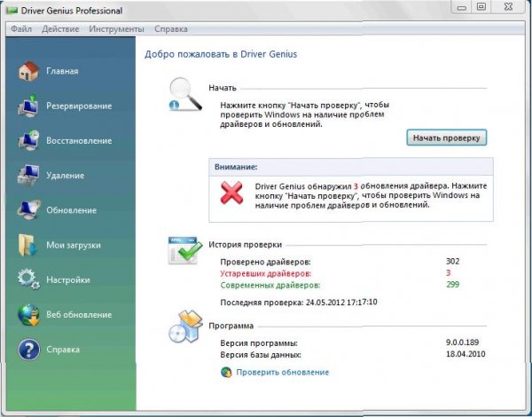Click the Версия базы данных label

[x=261, y=355]
